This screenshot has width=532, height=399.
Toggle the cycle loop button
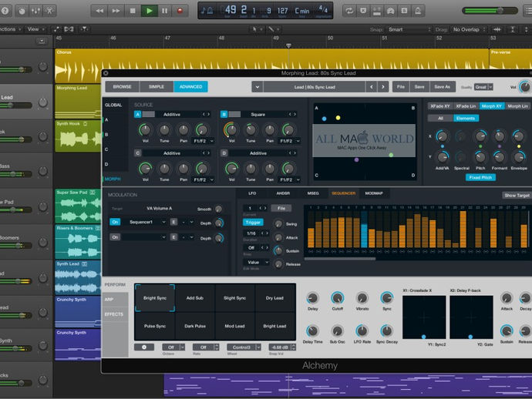pyautogui.click(x=349, y=11)
